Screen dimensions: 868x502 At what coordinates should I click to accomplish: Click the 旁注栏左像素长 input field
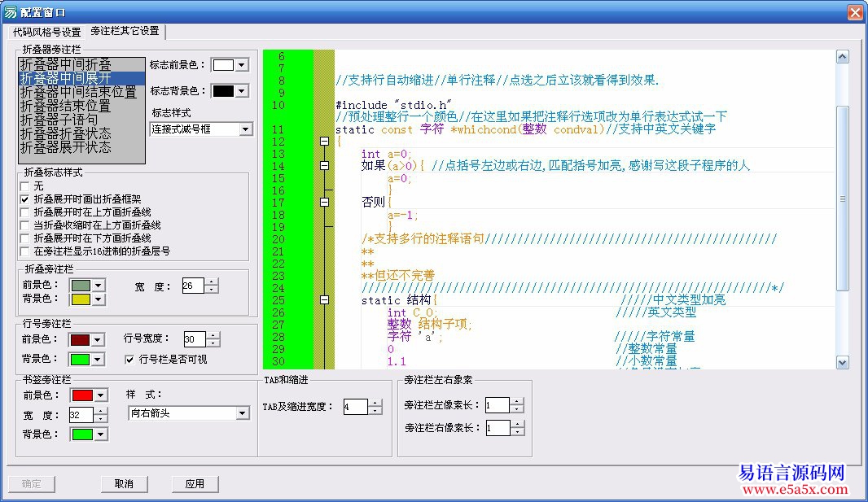498,405
